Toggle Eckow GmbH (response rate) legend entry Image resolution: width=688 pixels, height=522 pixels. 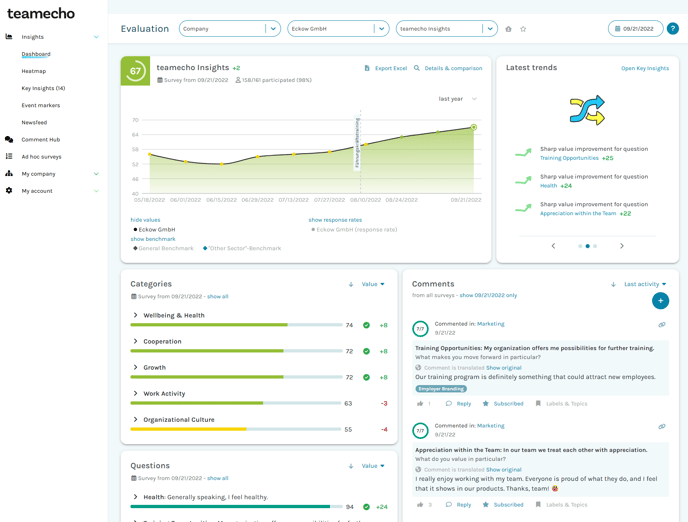pyautogui.click(x=354, y=229)
